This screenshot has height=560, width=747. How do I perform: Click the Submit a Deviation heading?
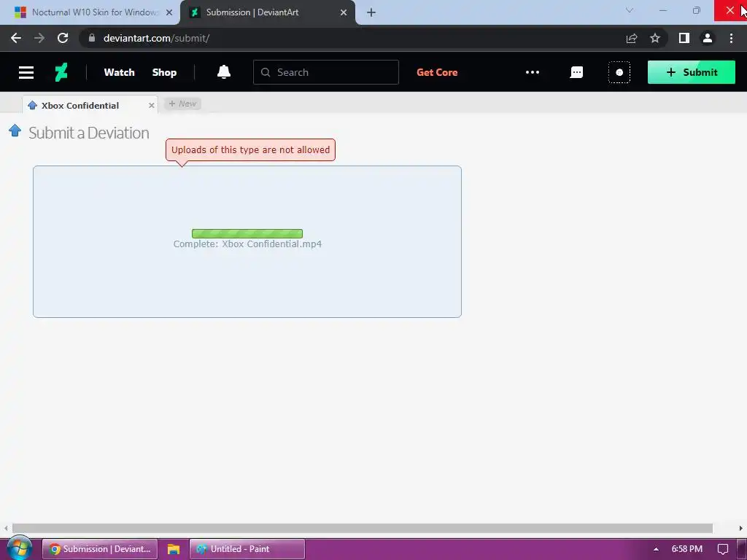click(88, 133)
